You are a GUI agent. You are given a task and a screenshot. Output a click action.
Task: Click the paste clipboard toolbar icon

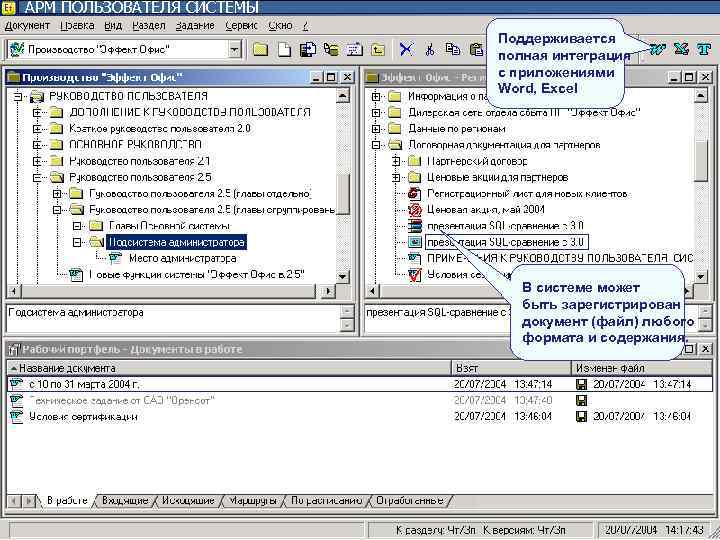(x=477, y=49)
